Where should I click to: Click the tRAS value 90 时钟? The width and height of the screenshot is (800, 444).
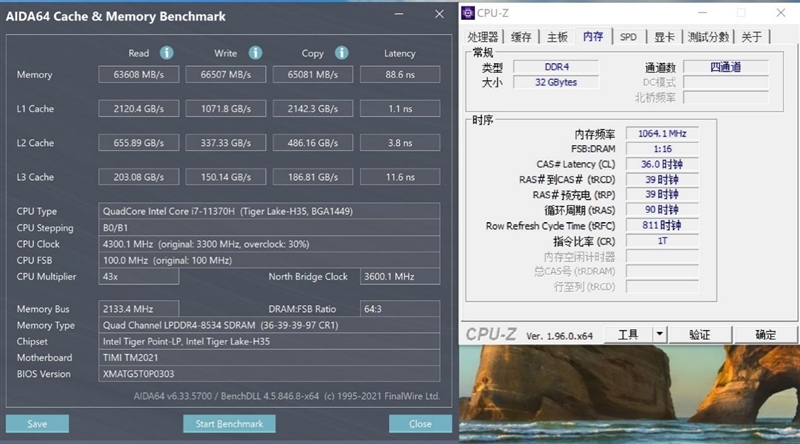pyautogui.click(x=662, y=210)
